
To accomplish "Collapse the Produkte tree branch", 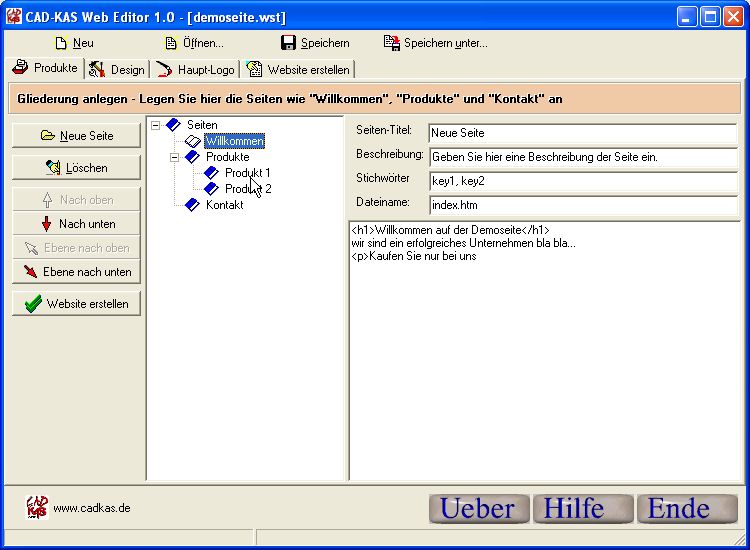I will (175, 157).
